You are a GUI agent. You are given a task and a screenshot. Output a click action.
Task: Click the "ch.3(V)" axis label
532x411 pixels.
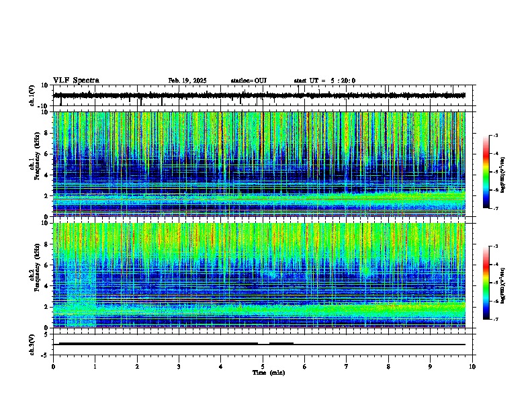[32, 345]
